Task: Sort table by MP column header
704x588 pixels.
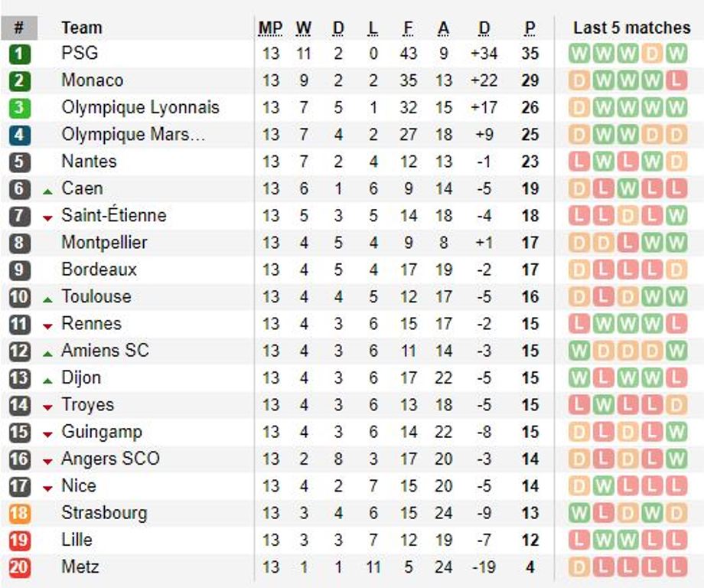Action: point(270,28)
